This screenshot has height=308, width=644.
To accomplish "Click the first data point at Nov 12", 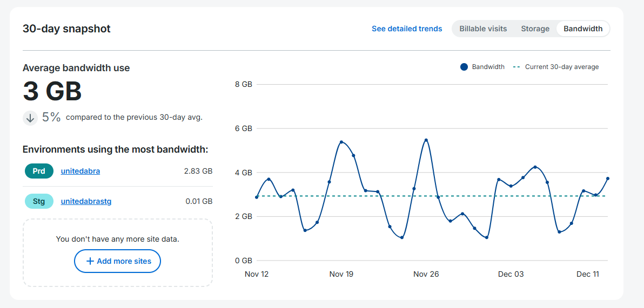I will 257,197.
